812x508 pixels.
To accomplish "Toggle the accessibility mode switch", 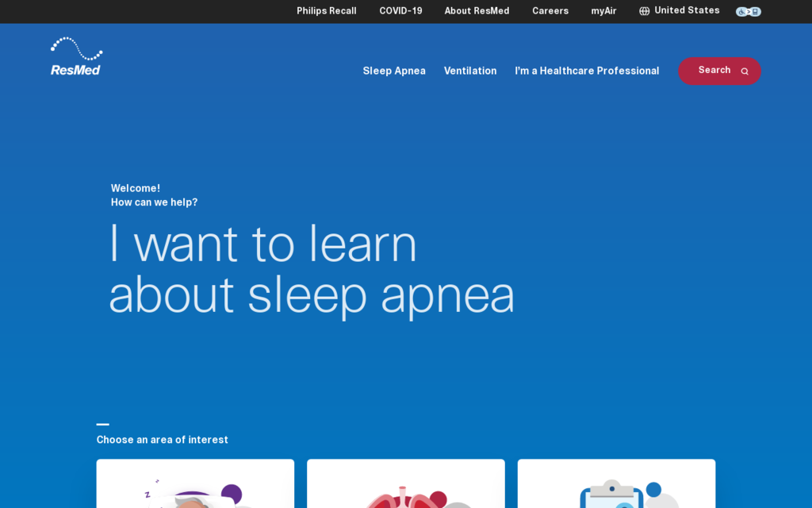I will pos(748,12).
